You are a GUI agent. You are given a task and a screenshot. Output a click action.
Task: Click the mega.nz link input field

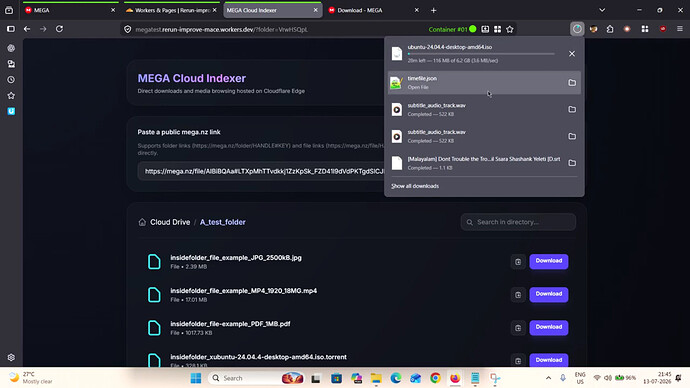tap(262, 171)
